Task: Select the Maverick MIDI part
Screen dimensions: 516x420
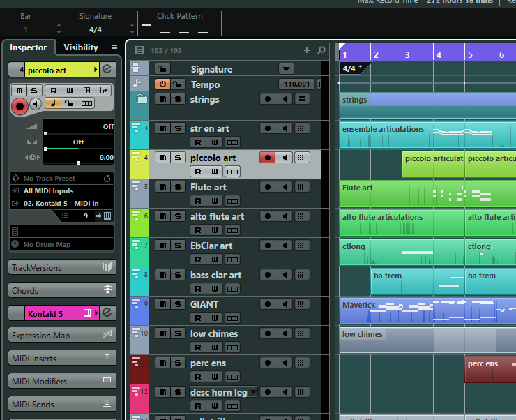Action: (427, 311)
